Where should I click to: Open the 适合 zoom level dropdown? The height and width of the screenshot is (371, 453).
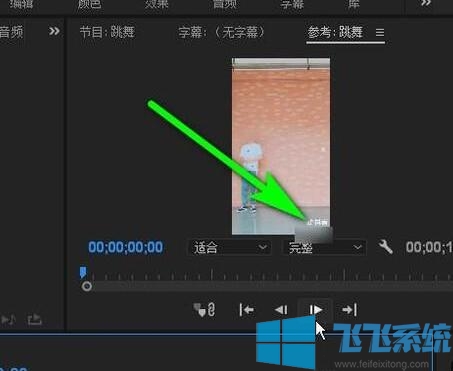coord(230,248)
